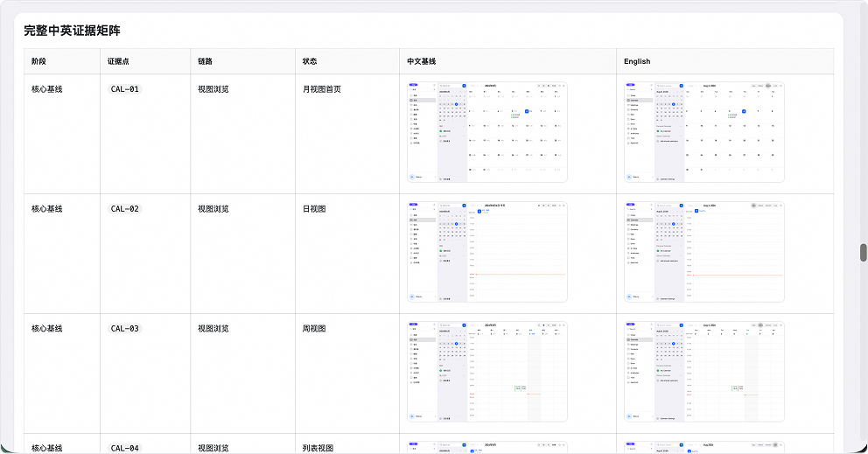868x454 pixels.
Task: Select the CAL-02 evidence tag
Action: [x=124, y=209]
